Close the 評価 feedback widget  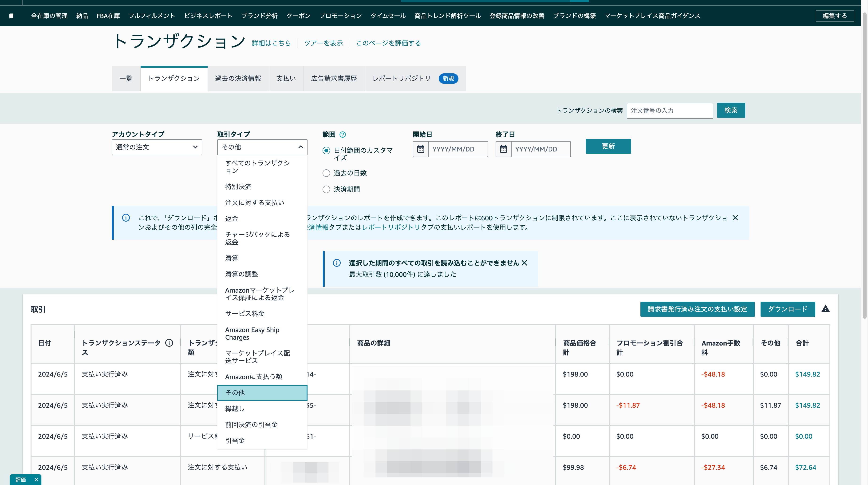[x=36, y=480]
